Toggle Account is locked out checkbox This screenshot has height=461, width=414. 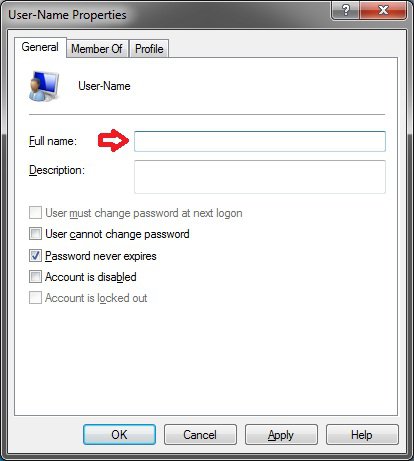(x=35, y=298)
